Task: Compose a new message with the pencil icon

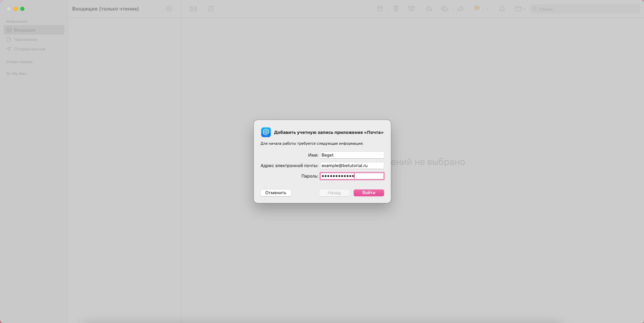Action: pos(211,9)
